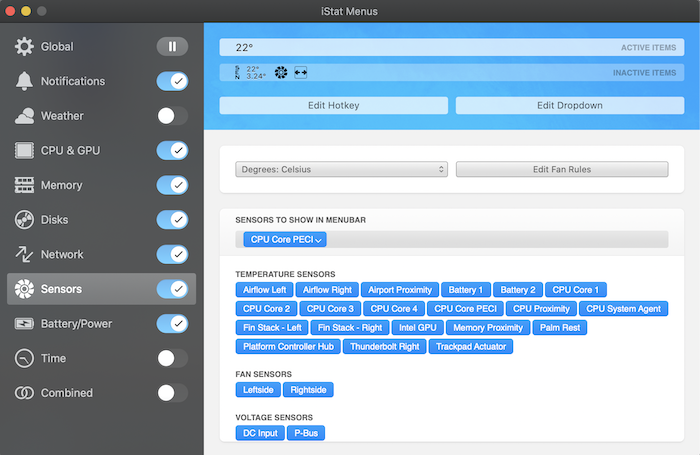700x455 pixels.
Task: Click the Memory modules icon
Action: pyautogui.click(x=24, y=185)
